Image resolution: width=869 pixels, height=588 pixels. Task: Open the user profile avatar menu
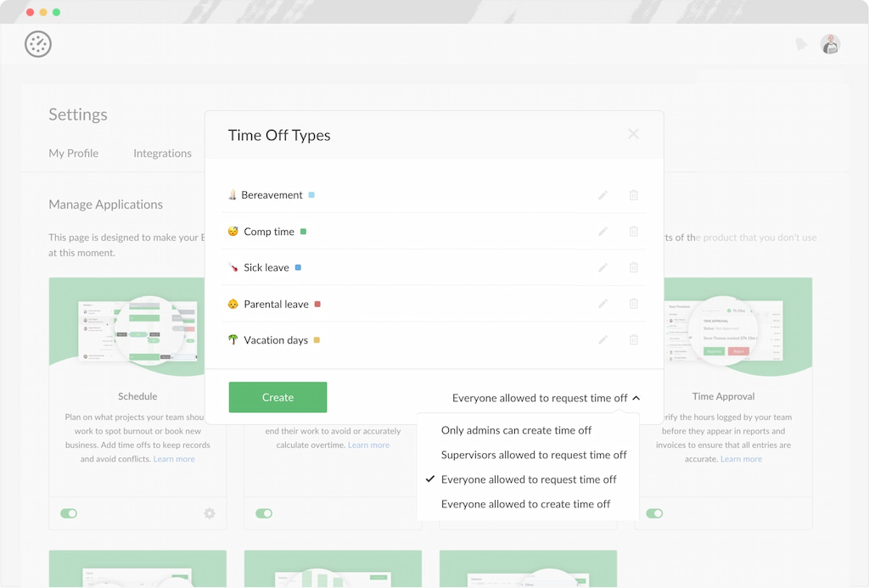click(830, 43)
